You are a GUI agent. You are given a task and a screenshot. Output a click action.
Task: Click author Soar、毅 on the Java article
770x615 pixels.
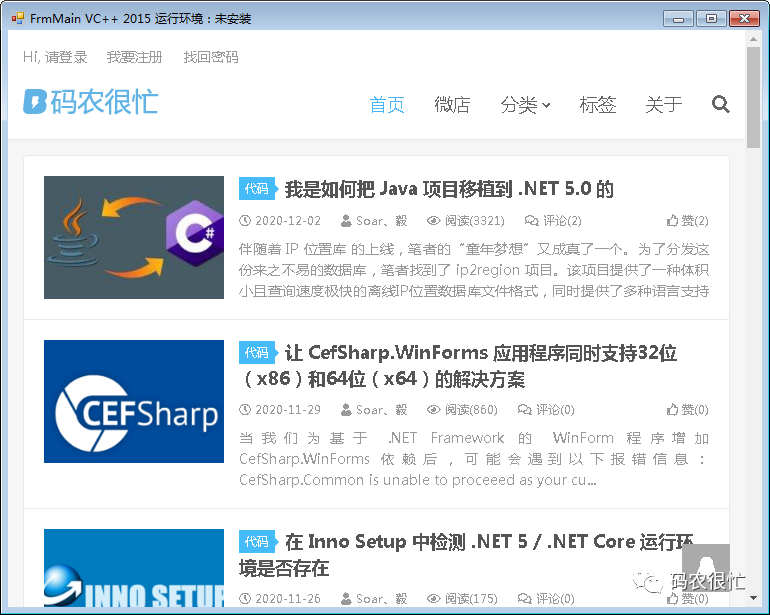click(x=374, y=221)
